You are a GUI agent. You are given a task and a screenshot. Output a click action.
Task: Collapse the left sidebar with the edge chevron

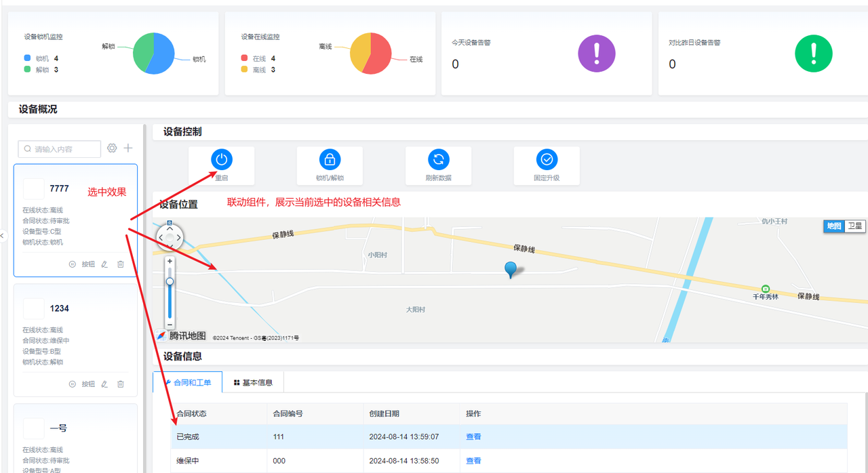click(x=3, y=236)
